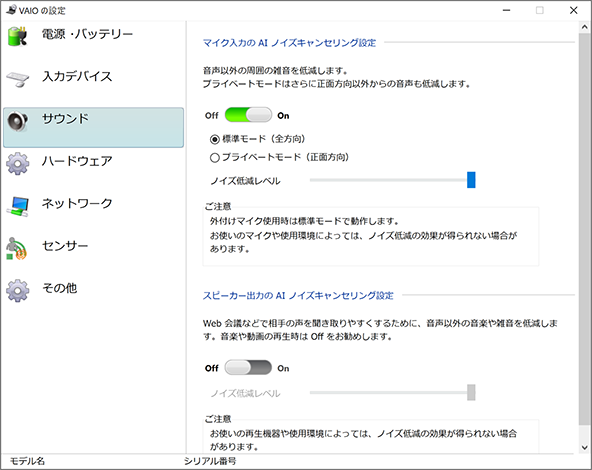Click the sensor person icon

click(x=16, y=249)
